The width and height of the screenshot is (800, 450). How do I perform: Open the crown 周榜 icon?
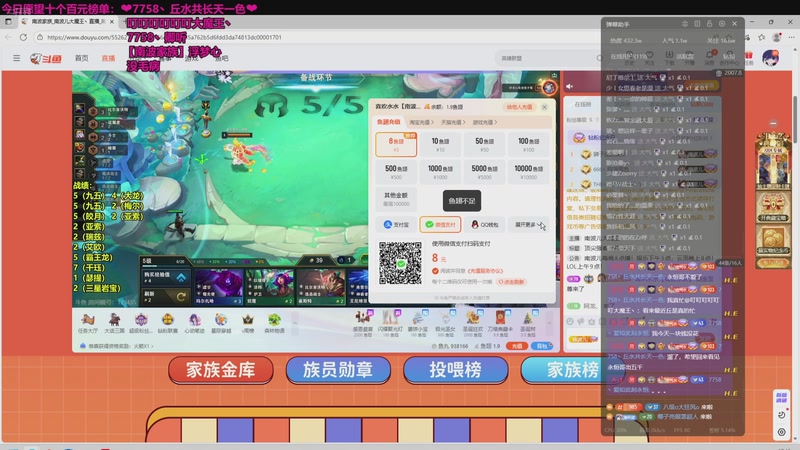(x=247, y=323)
